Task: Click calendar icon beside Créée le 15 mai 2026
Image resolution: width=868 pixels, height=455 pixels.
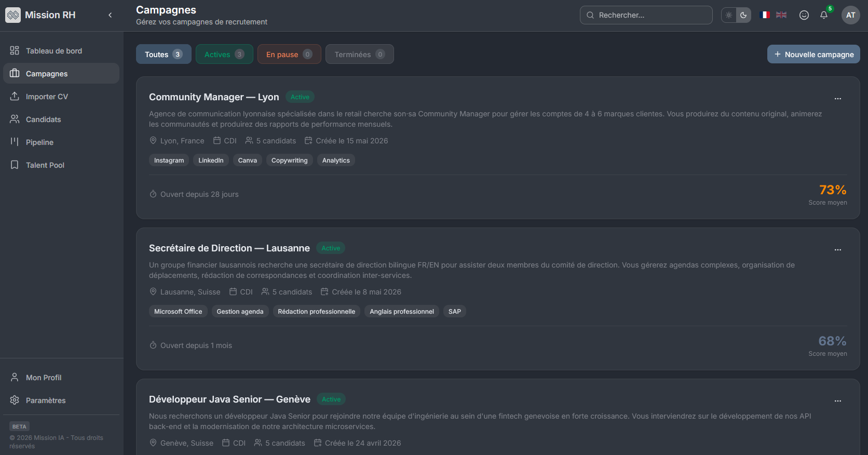Action: coord(308,140)
